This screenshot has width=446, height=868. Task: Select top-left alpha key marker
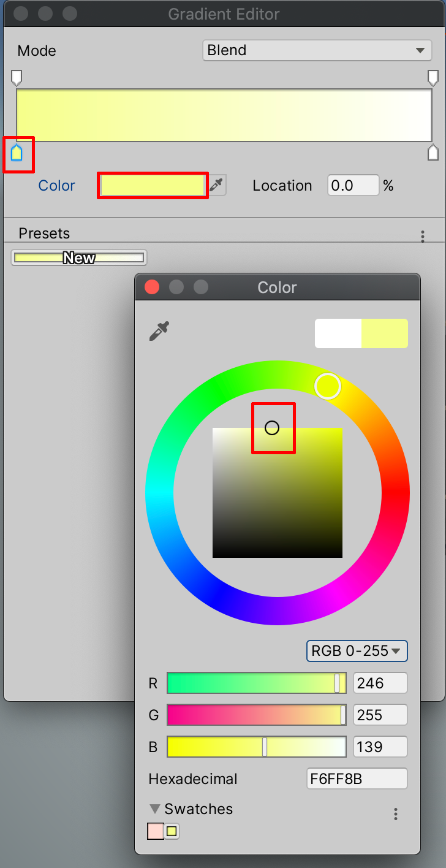click(x=17, y=77)
